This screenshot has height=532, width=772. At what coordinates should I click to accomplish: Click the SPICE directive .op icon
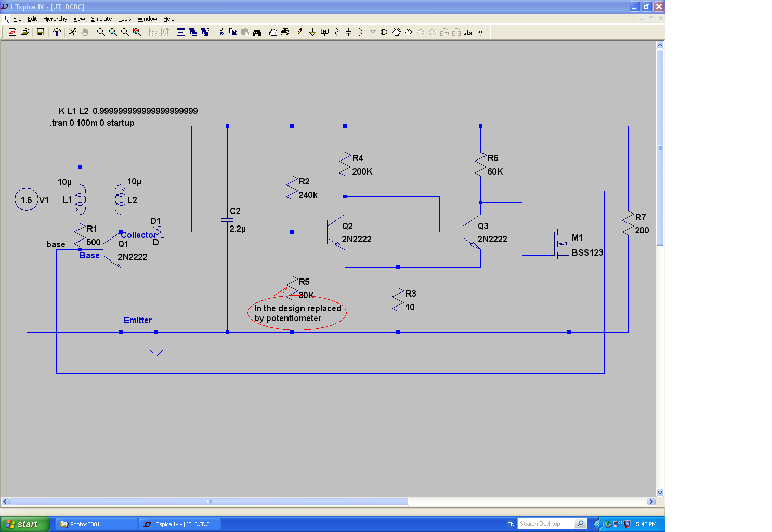(x=480, y=32)
